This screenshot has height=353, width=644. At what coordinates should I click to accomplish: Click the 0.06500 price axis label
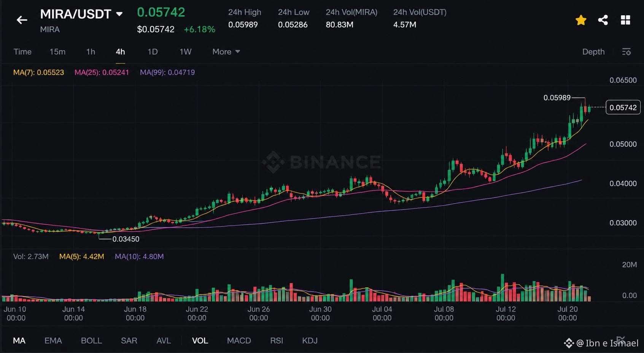(x=623, y=80)
